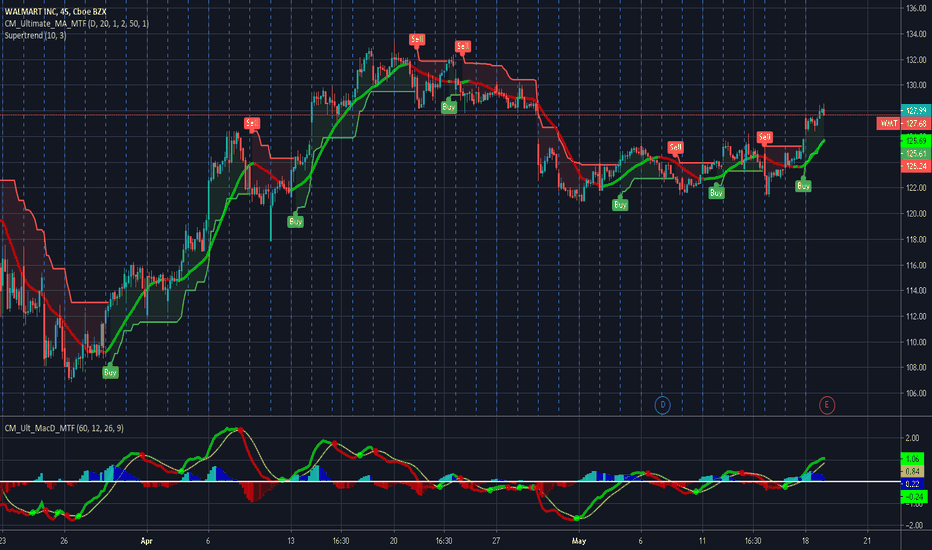The width and height of the screenshot is (932, 550).
Task: Click the Buy signal in early May
Action: tap(620, 205)
